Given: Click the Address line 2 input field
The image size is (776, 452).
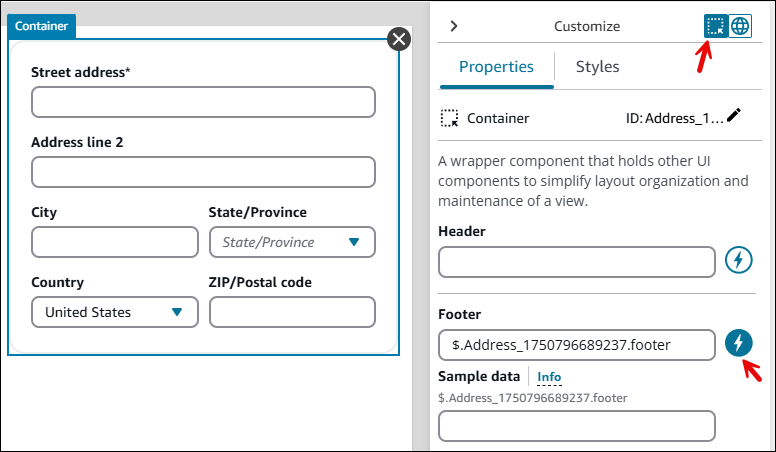Looking at the screenshot, I should click(203, 172).
